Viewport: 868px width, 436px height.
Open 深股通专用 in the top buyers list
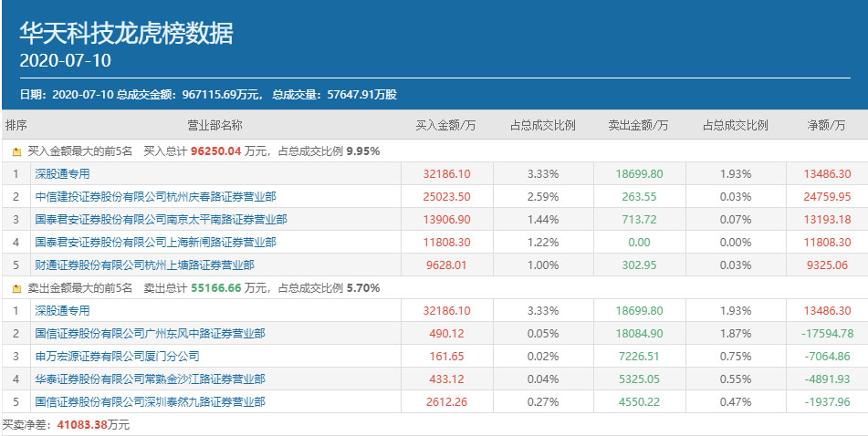(63, 173)
